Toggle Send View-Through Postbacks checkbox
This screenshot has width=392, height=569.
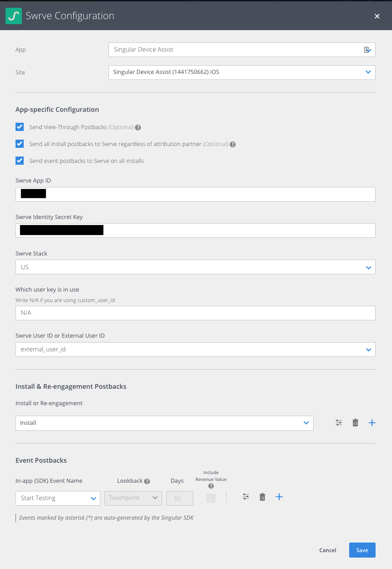coord(20,127)
